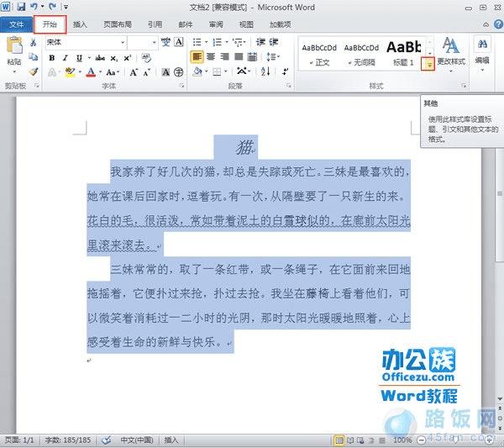504x448 pixels.
Task: Switch to Print Layout view in status bar
Action: pos(339,440)
